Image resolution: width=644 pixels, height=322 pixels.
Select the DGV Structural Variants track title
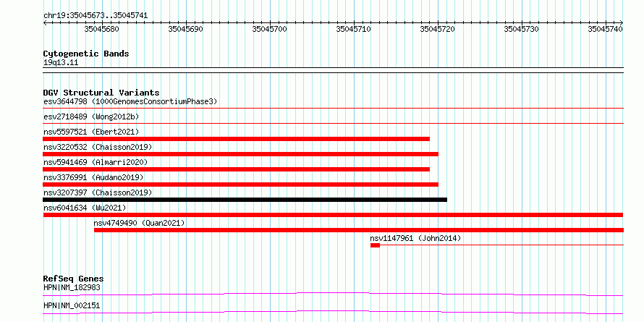pos(101,93)
